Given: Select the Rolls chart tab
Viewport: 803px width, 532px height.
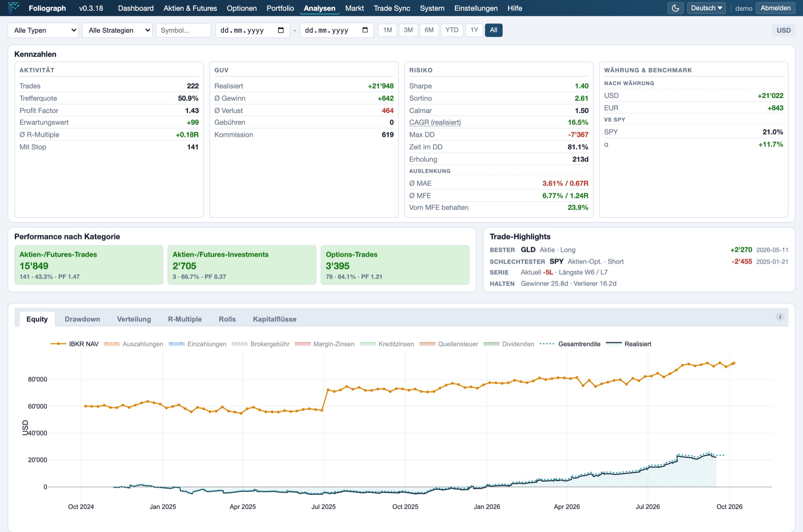Looking at the screenshot, I should [227, 319].
